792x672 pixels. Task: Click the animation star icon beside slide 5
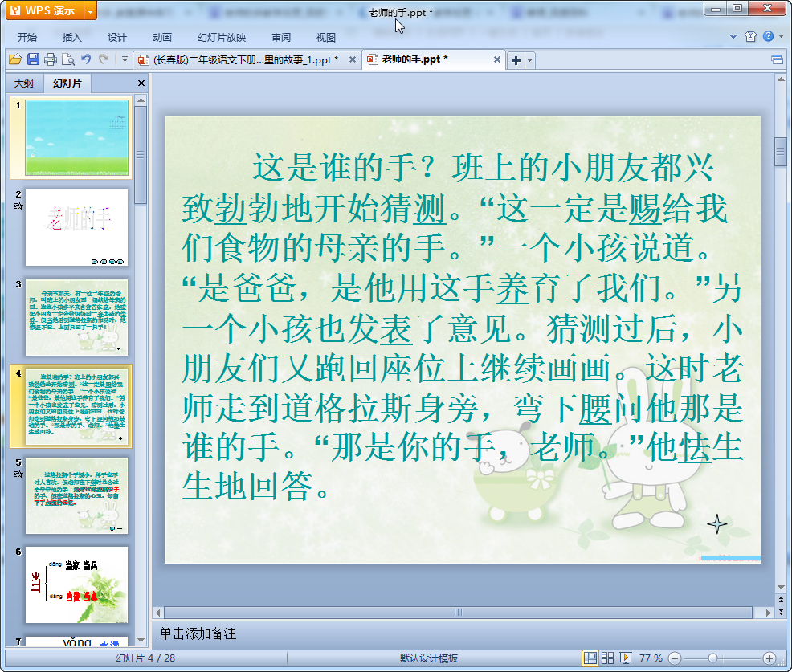(18, 474)
